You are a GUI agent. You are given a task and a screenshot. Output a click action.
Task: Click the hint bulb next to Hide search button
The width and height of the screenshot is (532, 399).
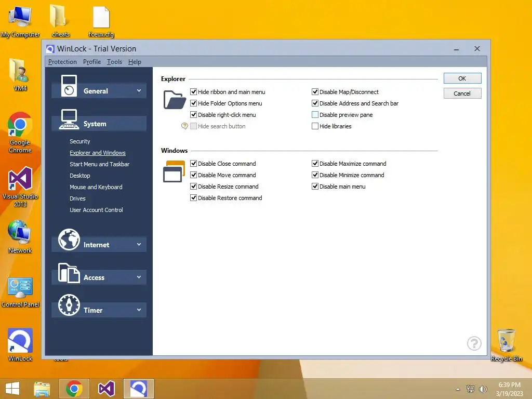point(184,126)
